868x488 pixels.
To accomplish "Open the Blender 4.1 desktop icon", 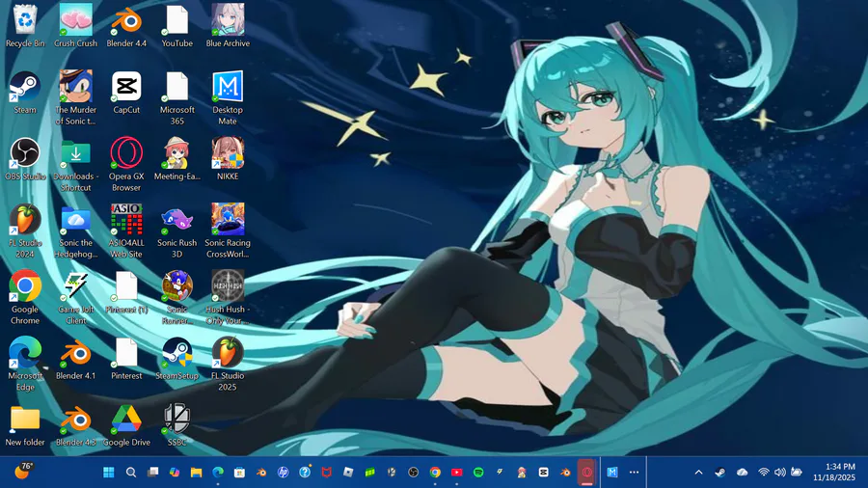I will 76,359.
